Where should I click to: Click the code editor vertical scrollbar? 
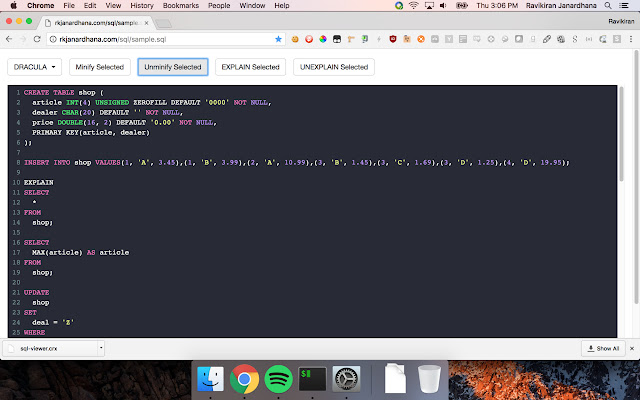621,134
